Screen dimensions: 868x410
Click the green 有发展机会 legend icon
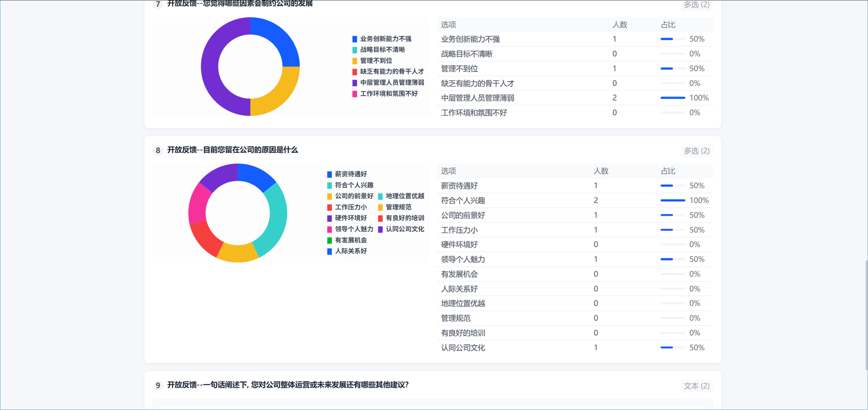(329, 240)
